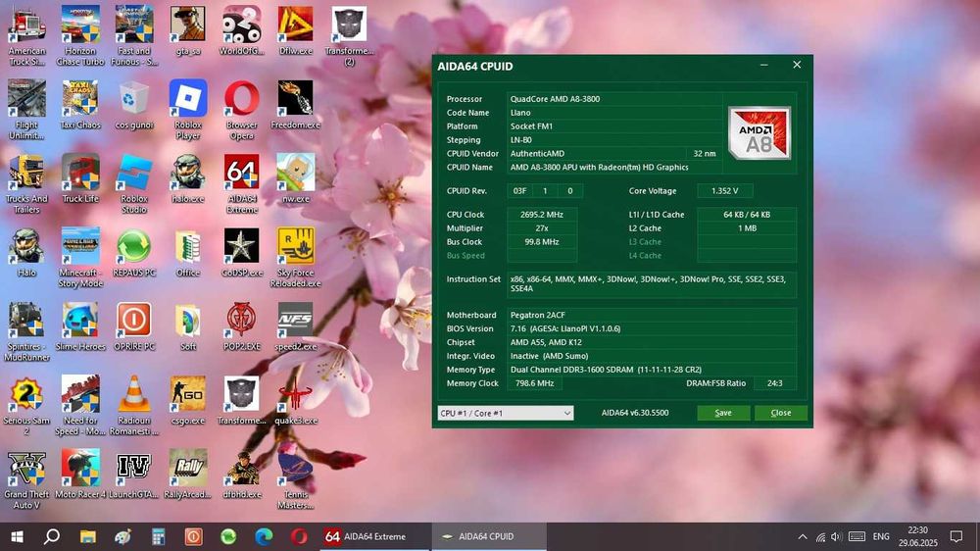Open Calculator from taskbar
980x551 pixels.
point(158,536)
